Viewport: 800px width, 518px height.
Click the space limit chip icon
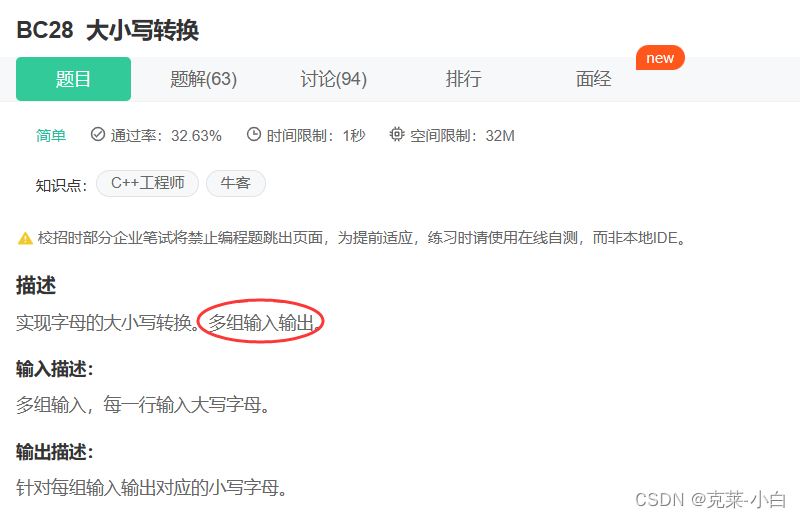coord(396,134)
